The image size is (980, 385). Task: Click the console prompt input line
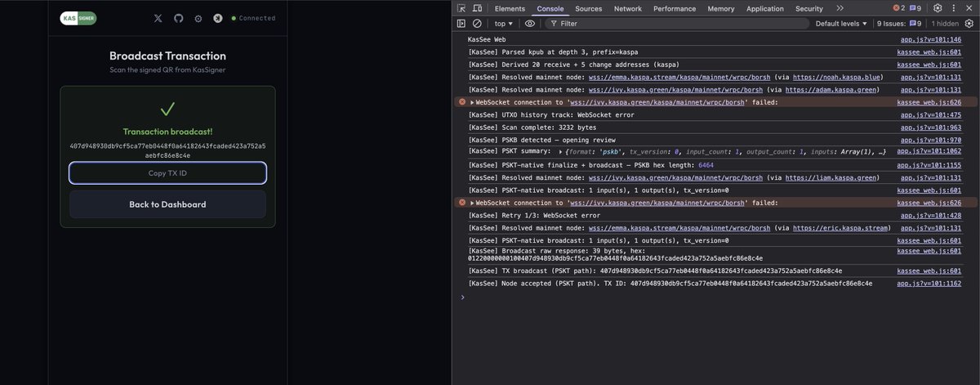[x=719, y=297]
